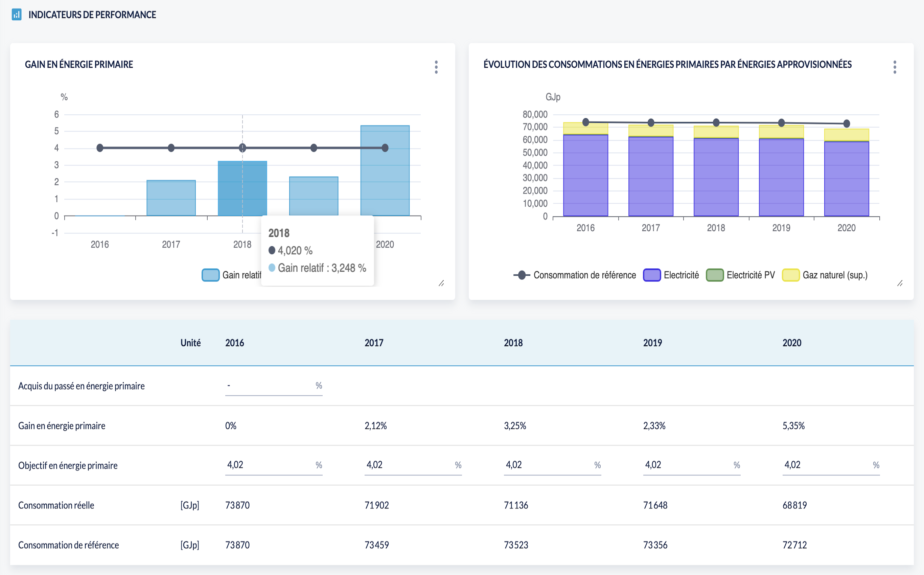Viewport: 924px width, 575px height.
Task: Click the 2019 column header in the table
Action: [x=653, y=343]
